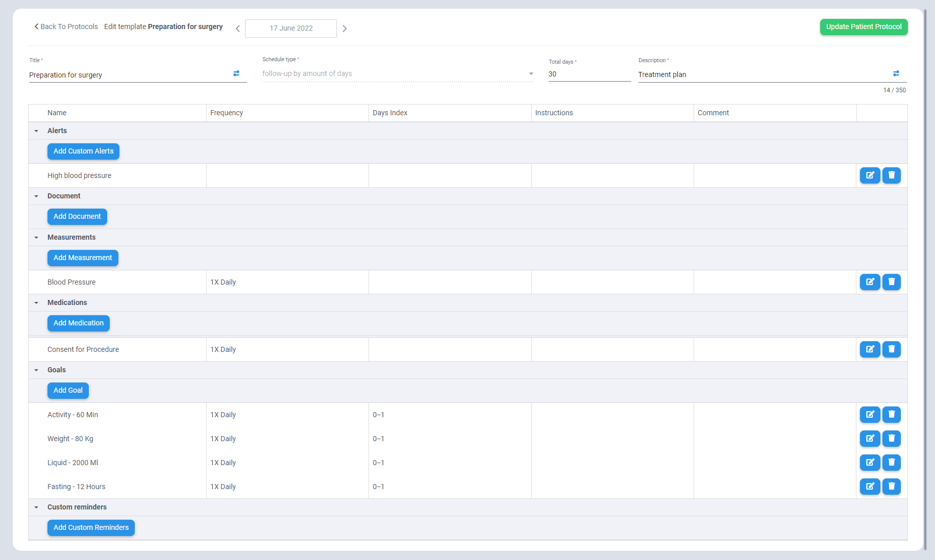
Task: Select the Activity - 60 Min text
Action: click(x=72, y=415)
